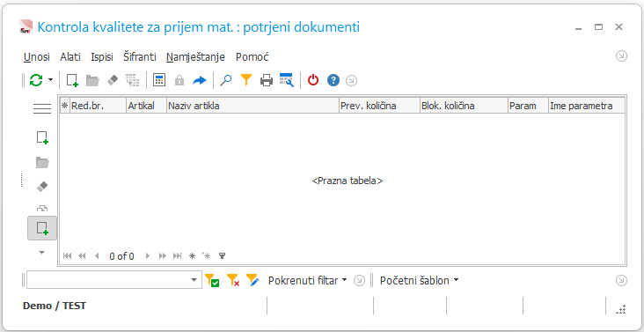Open toolbar options arrow next to help icon
The width and height of the screenshot is (644, 332).
pyautogui.click(x=351, y=80)
